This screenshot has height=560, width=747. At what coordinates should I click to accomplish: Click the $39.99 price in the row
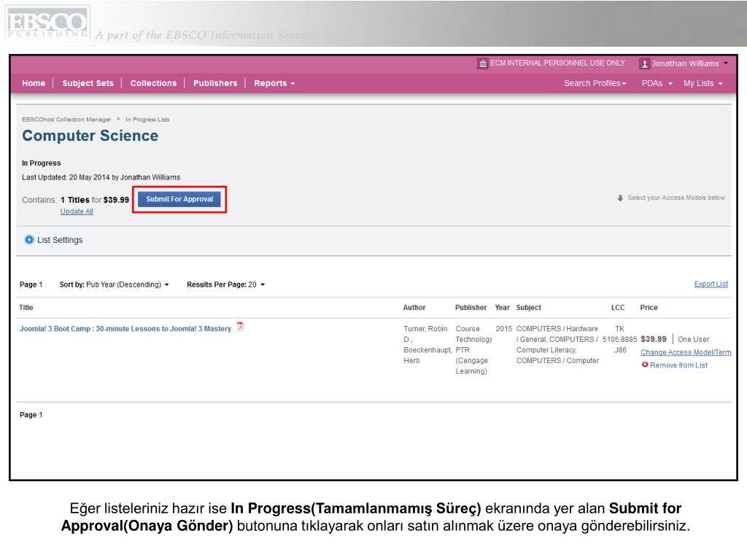point(654,339)
